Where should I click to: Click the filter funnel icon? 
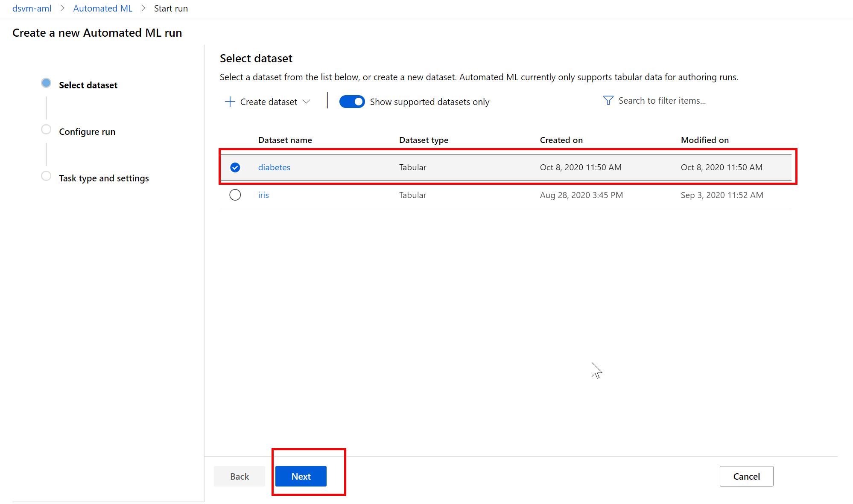[608, 100]
